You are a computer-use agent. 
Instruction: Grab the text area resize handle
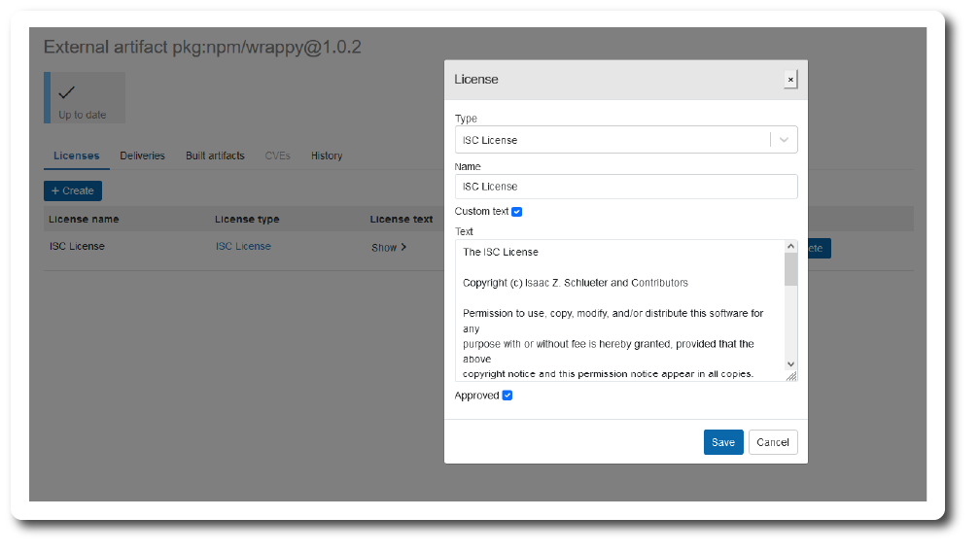(790, 376)
